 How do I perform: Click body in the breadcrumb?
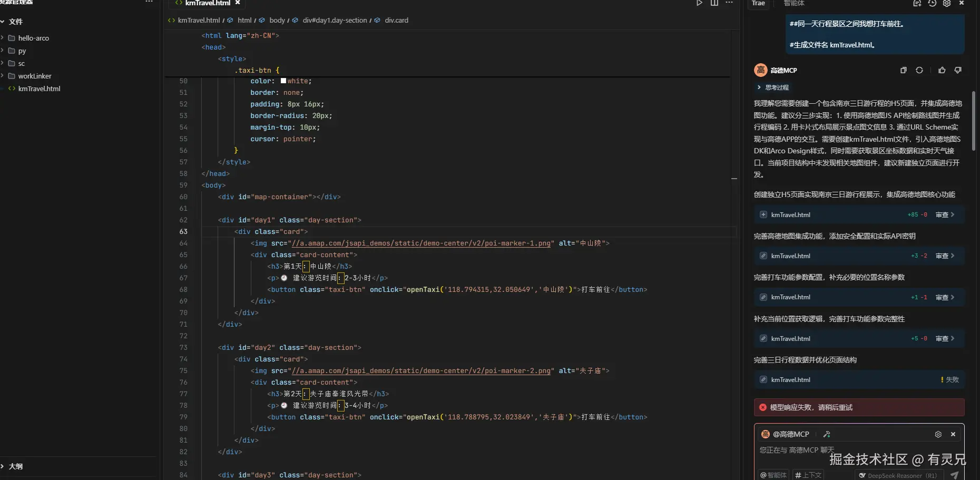point(277,21)
